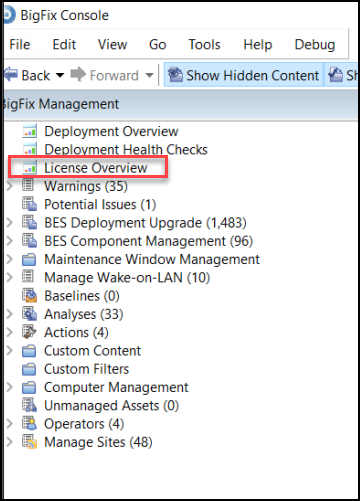Expand the Manage Wake-on-LAN node
Image resolution: width=360 pixels, height=501 pixels.
click(x=10, y=277)
